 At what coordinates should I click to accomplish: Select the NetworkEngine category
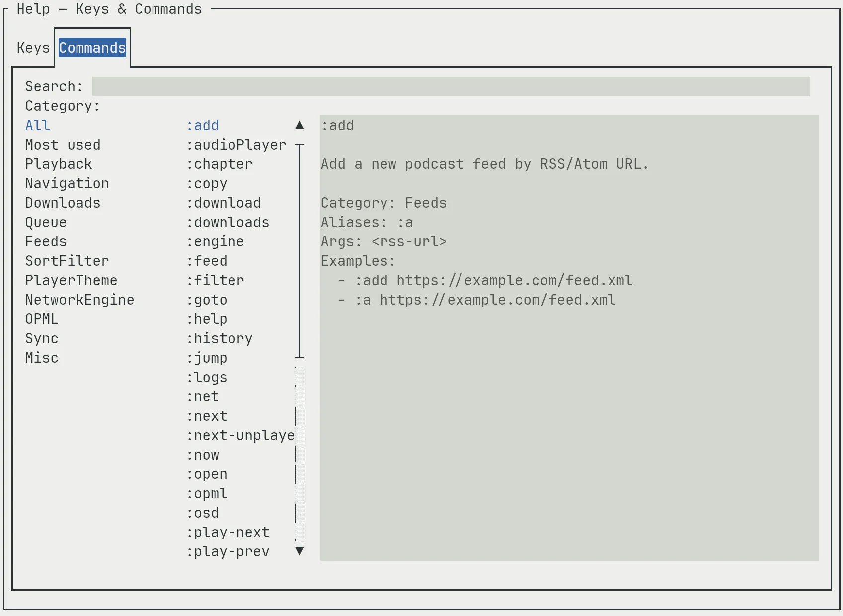[80, 300]
